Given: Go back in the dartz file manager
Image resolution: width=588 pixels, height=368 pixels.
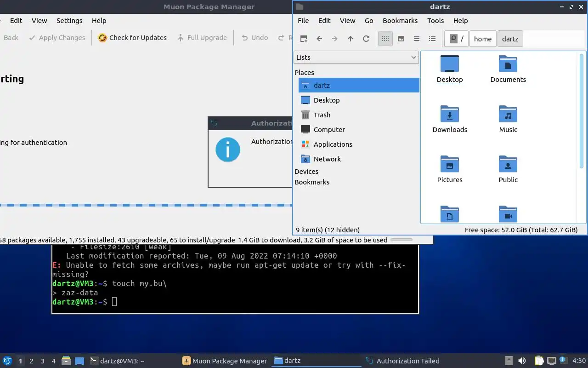Looking at the screenshot, I should [x=319, y=39].
